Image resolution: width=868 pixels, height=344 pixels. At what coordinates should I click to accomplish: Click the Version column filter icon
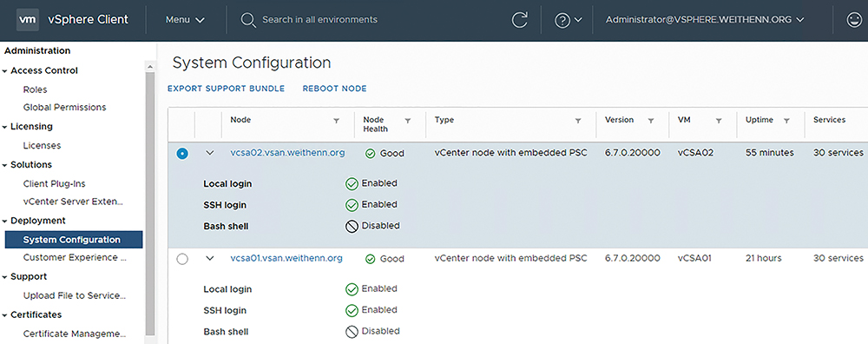651,120
